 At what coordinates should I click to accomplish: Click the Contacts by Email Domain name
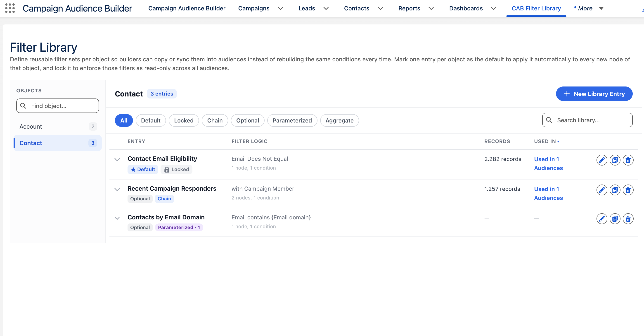pos(166,217)
